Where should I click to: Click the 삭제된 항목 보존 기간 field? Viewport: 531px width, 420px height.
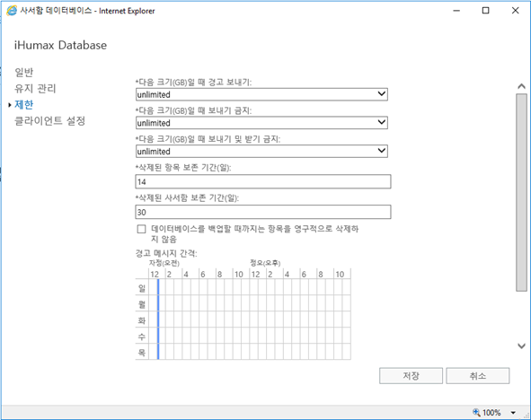[263, 181]
